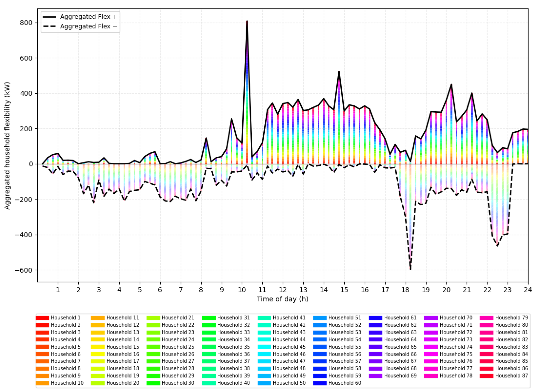Click hour 24 on the time axis
Viewport: 536px width, 392px height.
pos(528,290)
